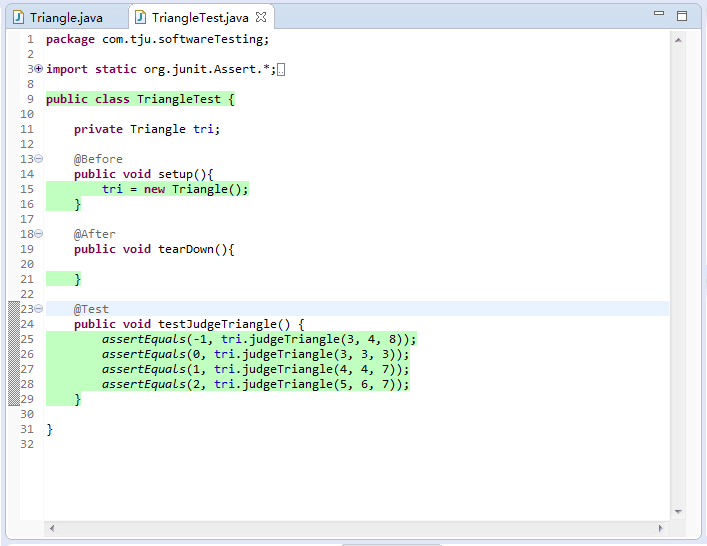Viewport: 707px width, 546px height.
Task: Click assertEquals with judgeTriangle(3, 3, 3)
Action: tap(255, 354)
